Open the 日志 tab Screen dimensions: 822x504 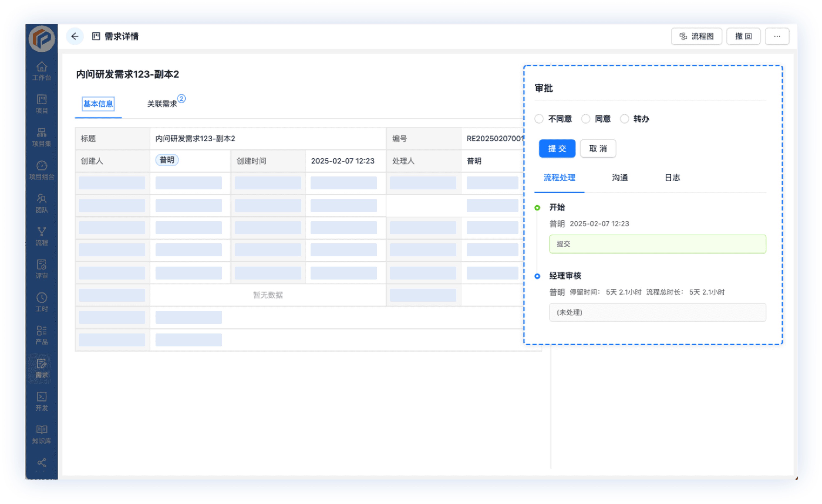click(673, 178)
